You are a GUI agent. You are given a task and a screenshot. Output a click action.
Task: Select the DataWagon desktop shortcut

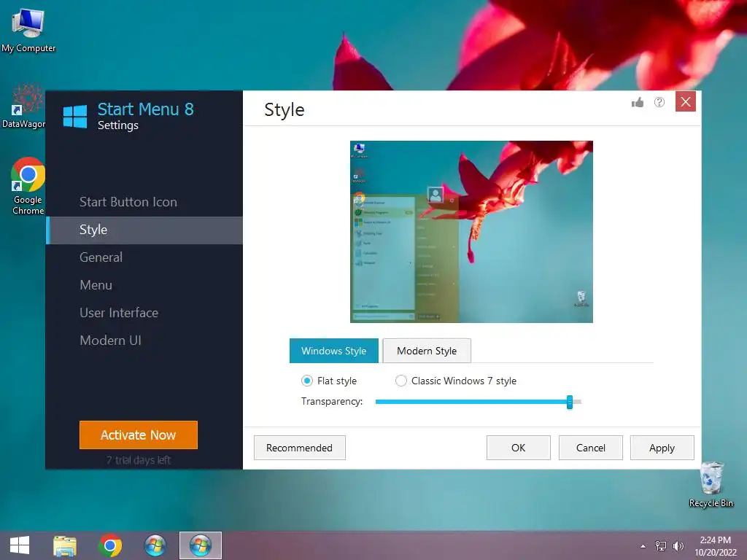pyautogui.click(x=24, y=106)
